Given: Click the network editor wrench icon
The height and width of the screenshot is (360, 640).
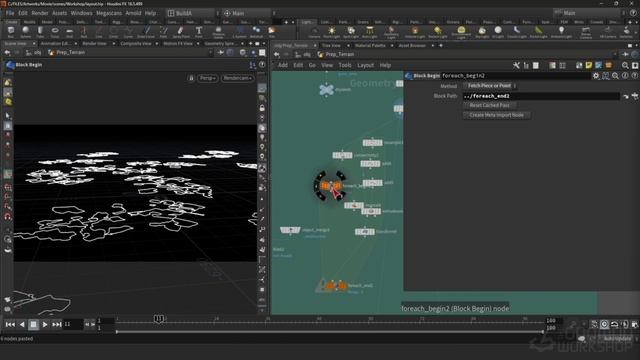Looking at the screenshot, I should [516, 65].
